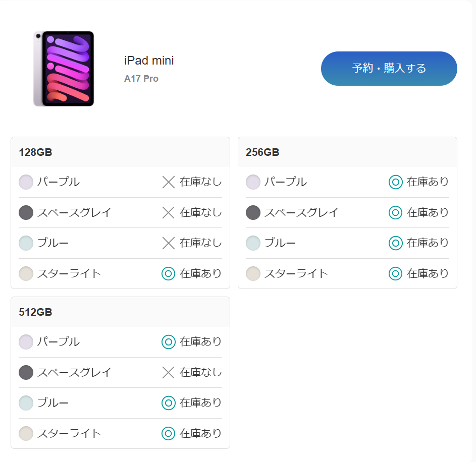The image size is (476, 462).
Task: Click the 256GB blue color swatch
Action: coord(253,243)
